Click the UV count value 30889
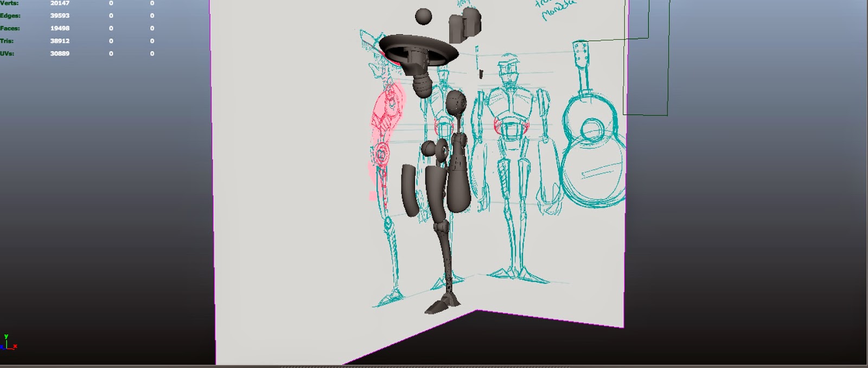The image size is (868, 368). coord(60,53)
